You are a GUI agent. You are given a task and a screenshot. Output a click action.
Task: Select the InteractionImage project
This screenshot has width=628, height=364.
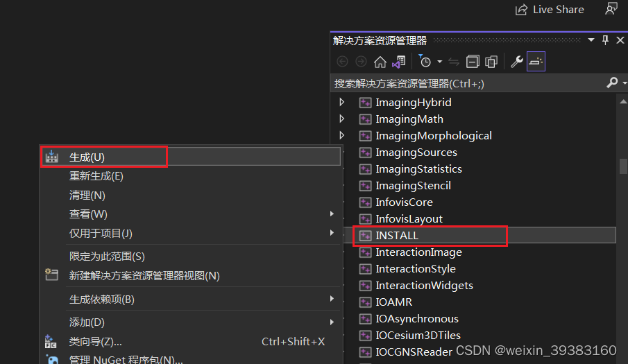point(418,252)
